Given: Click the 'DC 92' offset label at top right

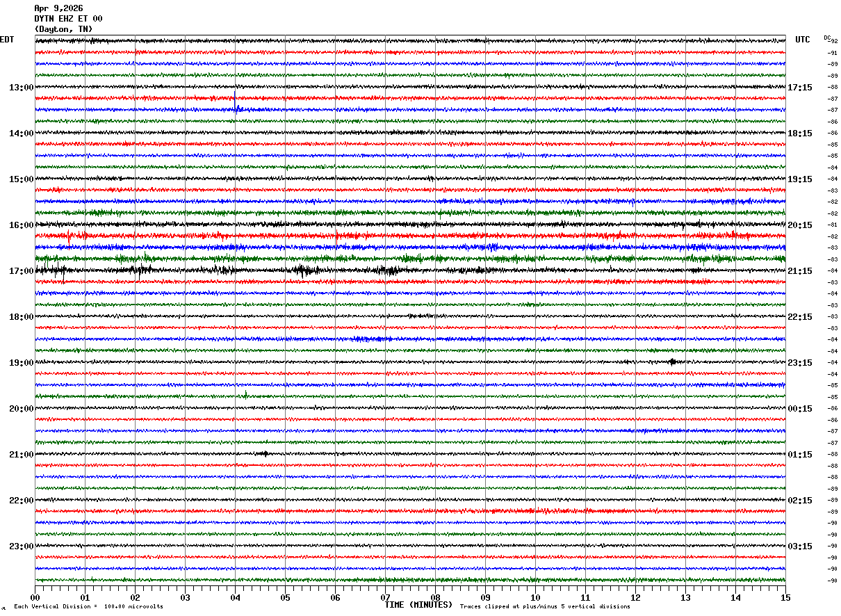Looking at the screenshot, I should [x=831, y=39].
